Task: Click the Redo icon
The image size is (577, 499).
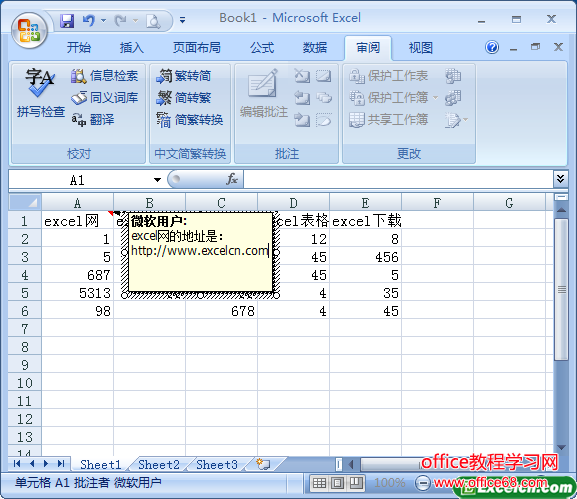Action: (x=120, y=21)
